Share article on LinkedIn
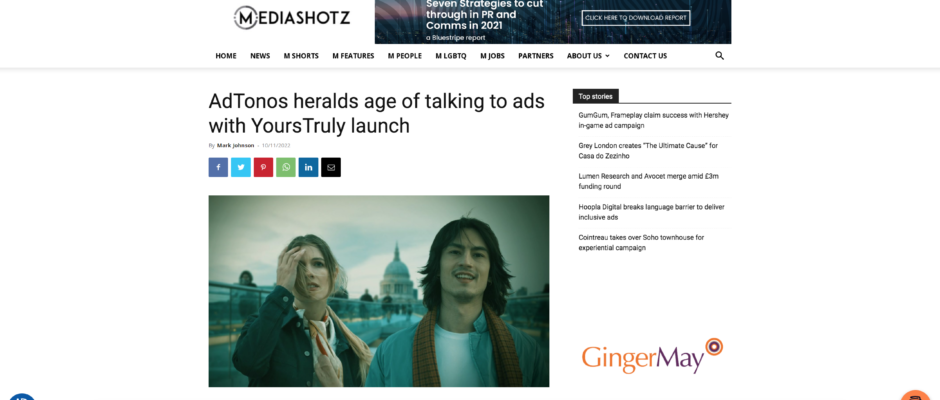The height and width of the screenshot is (400, 940). (x=308, y=167)
